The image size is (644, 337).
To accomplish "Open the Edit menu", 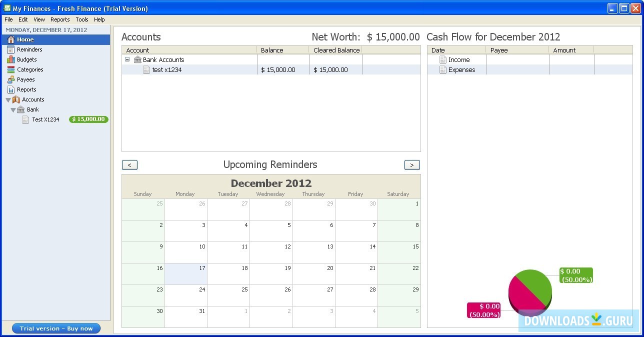I will 23,19.
